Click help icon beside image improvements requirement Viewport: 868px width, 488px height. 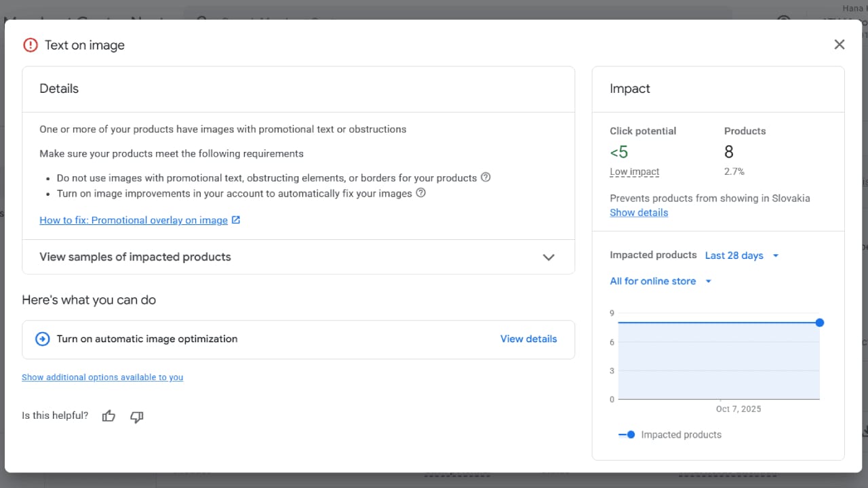[x=420, y=193]
